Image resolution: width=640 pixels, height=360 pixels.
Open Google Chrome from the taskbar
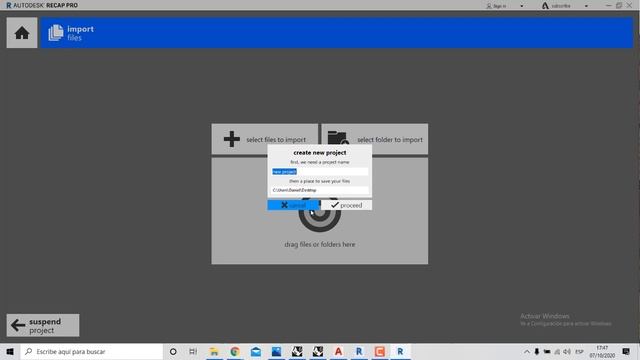pyautogui.click(x=235, y=351)
